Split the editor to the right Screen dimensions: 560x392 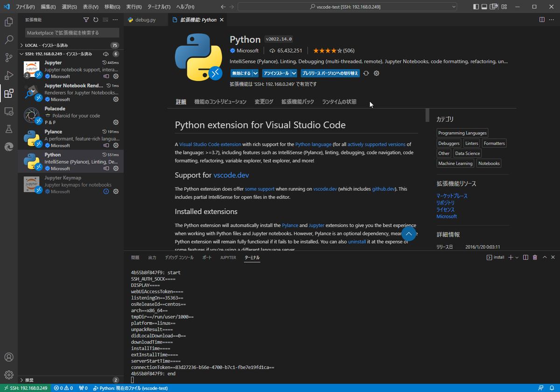coord(542,20)
